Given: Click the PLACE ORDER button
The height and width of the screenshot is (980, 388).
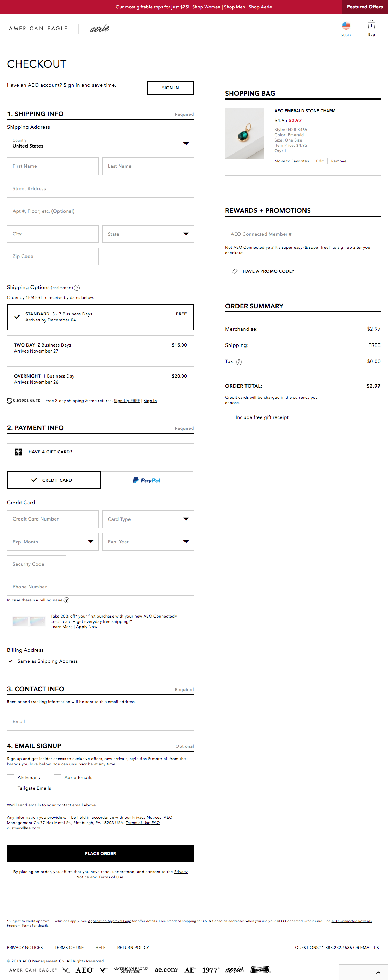Looking at the screenshot, I should [100, 853].
